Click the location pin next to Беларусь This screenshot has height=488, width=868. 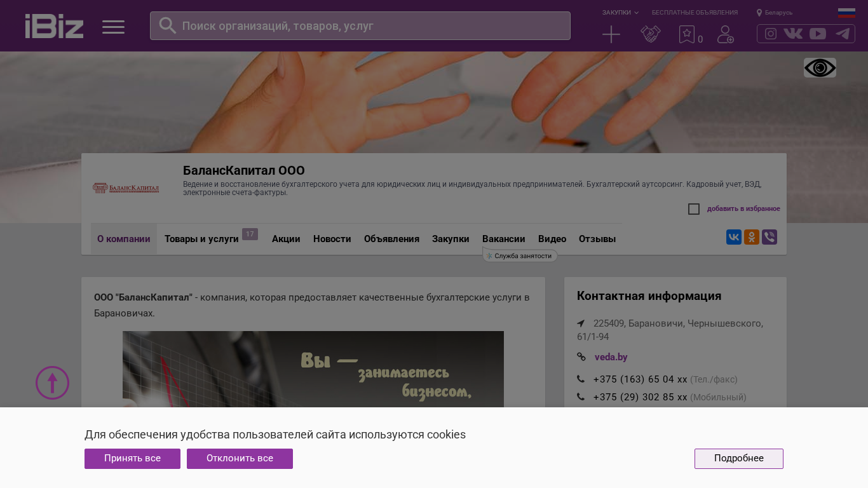click(x=759, y=13)
